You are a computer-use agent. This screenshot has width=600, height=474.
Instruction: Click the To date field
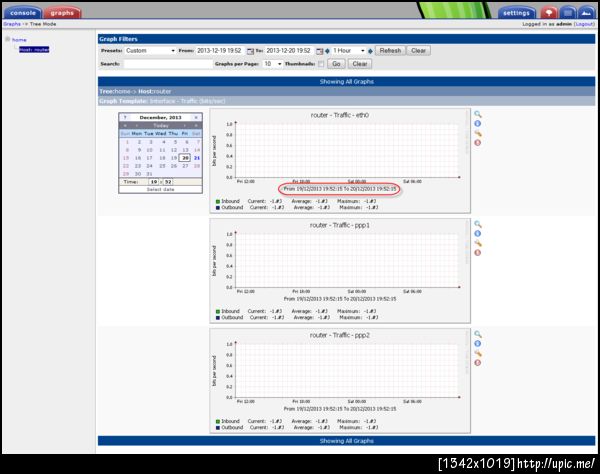[x=289, y=50]
